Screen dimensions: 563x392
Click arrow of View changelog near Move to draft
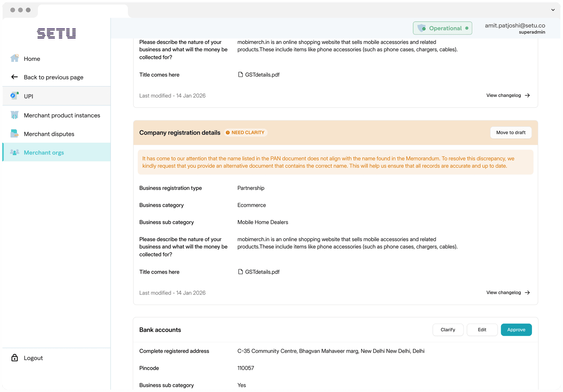(527, 96)
